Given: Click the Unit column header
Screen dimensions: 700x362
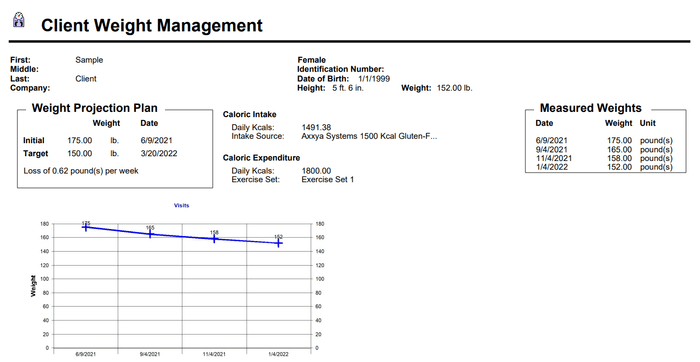Looking at the screenshot, I should point(647,123).
